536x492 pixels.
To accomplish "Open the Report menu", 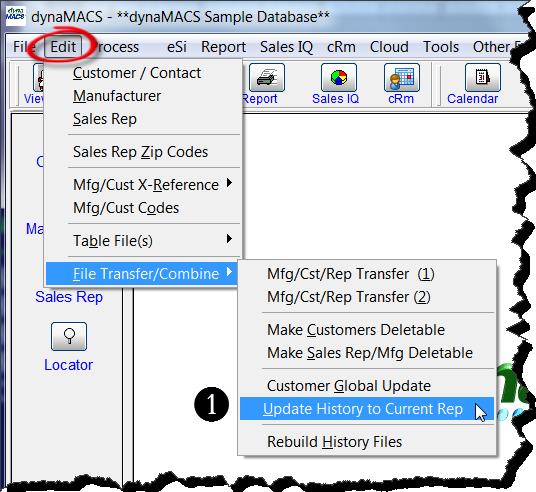I will [224, 47].
